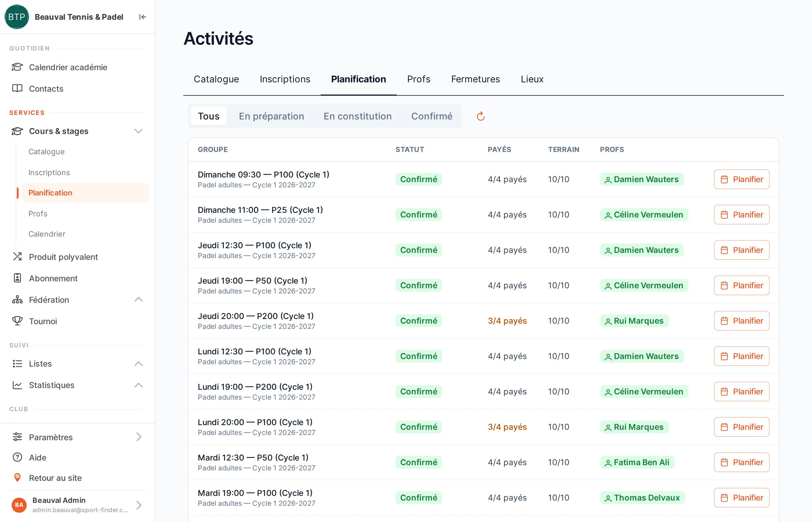The image size is (812, 522).
Task: Refresh the planification list with the orange reload icon
Action: click(x=481, y=116)
